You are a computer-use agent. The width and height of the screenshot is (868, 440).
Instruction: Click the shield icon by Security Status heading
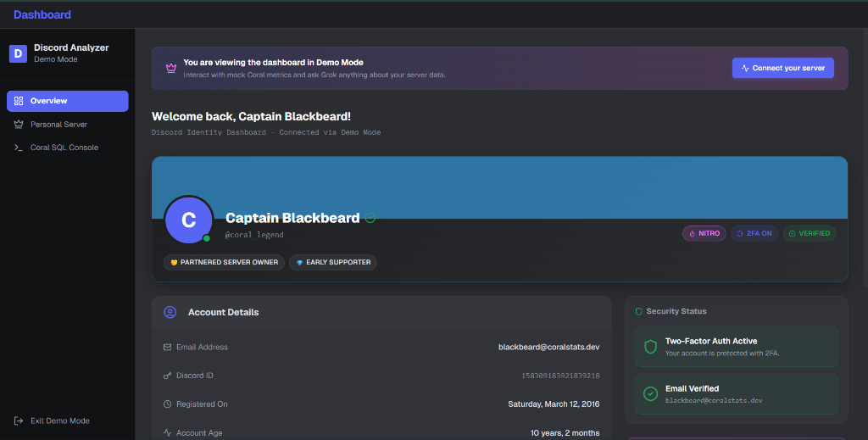639,312
